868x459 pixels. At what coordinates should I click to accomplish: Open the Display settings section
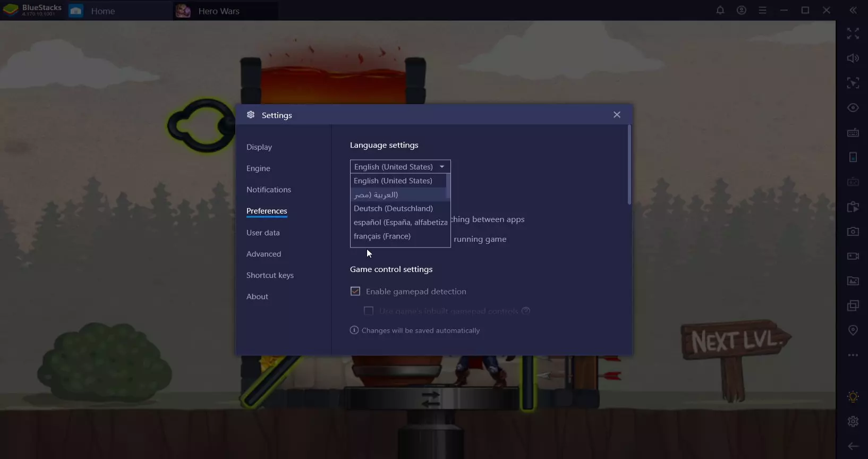point(259,147)
